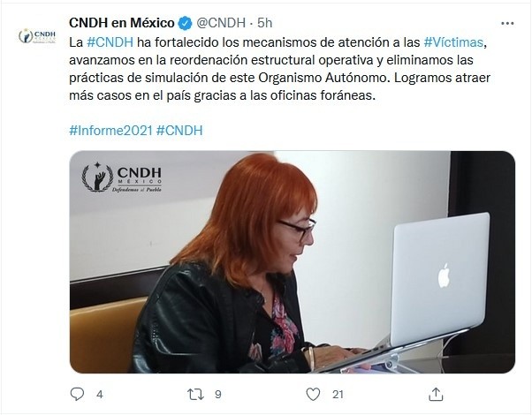Click the CNDH profile avatar
532x415 pixels.
point(37,36)
